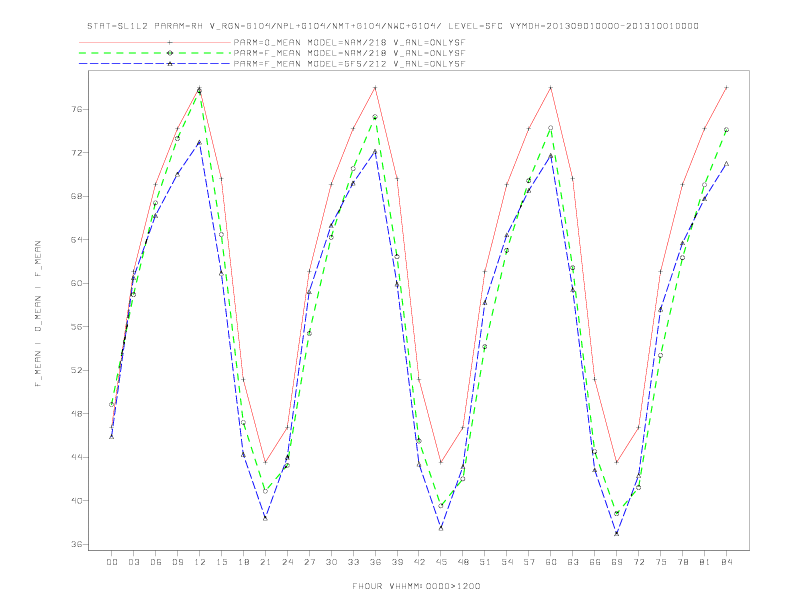Click x-axis forecast hour label 60
Image resolution: width=792 pixels, height=612 pixels.
pyautogui.click(x=551, y=562)
